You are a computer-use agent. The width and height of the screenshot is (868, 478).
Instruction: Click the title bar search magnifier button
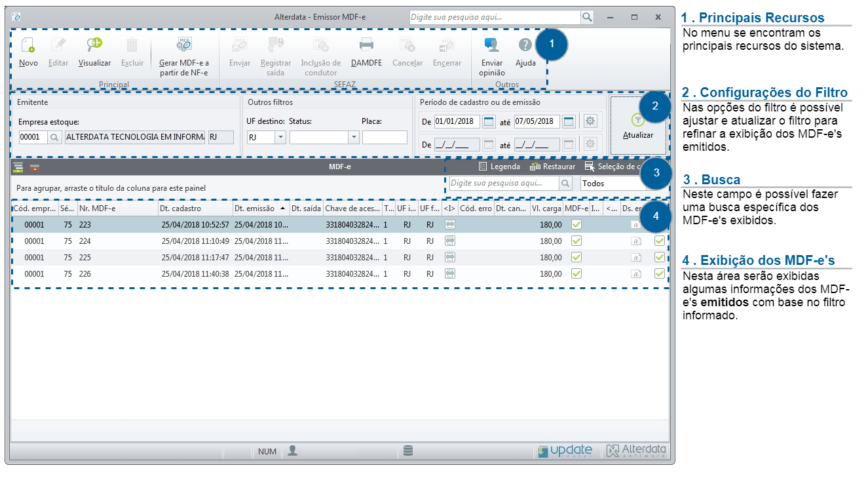click(x=588, y=17)
